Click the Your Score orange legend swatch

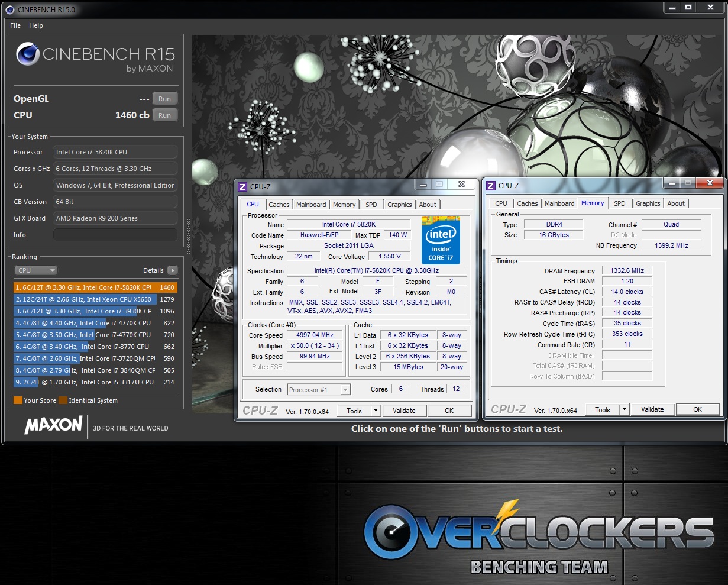click(x=18, y=400)
